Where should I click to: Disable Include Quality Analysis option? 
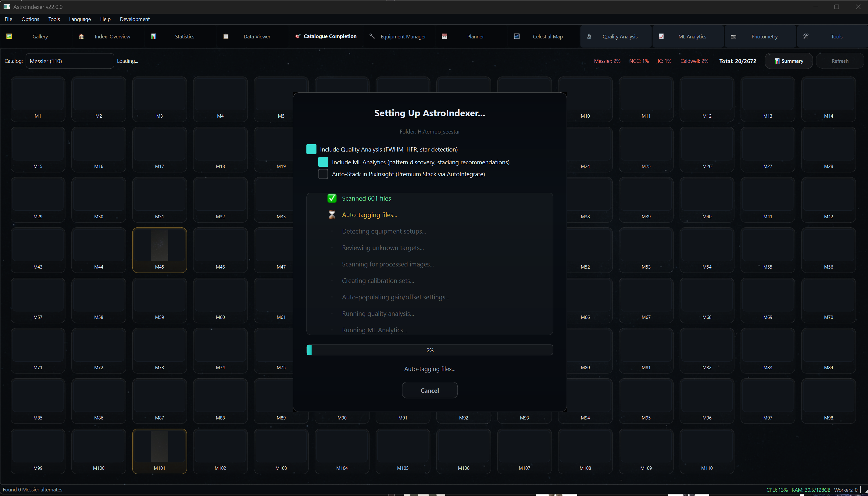coord(311,149)
